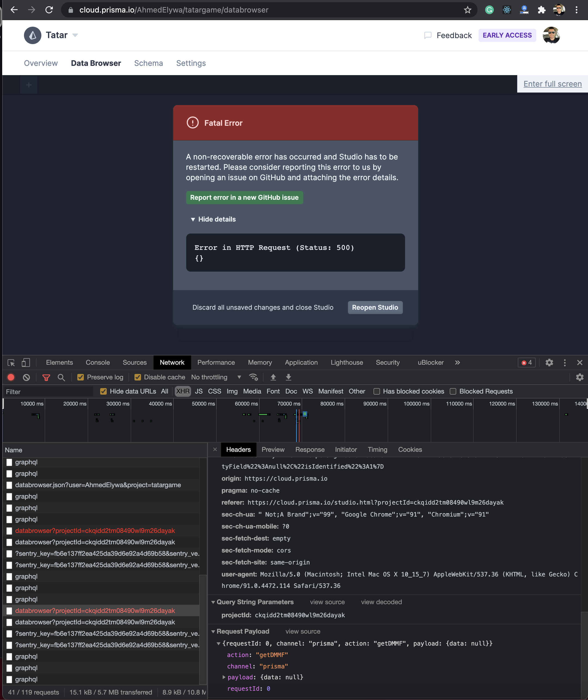Collapse the Hide details section

(213, 219)
